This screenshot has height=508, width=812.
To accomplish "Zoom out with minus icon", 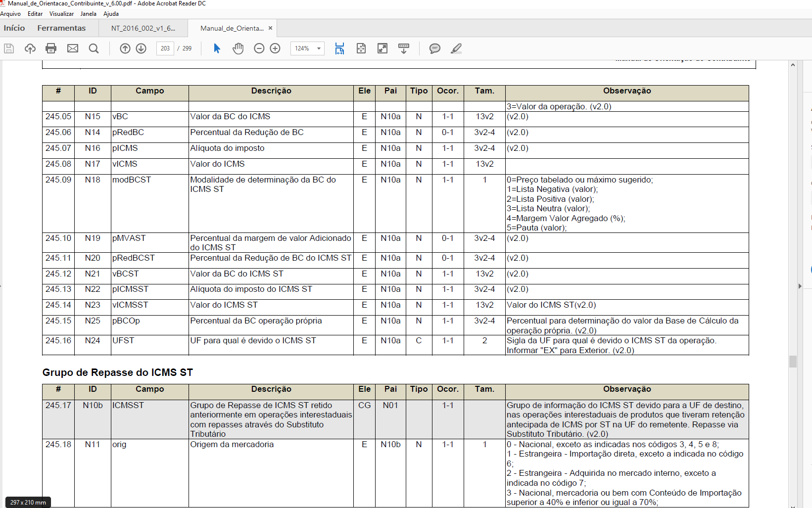I will [x=259, y=48].
